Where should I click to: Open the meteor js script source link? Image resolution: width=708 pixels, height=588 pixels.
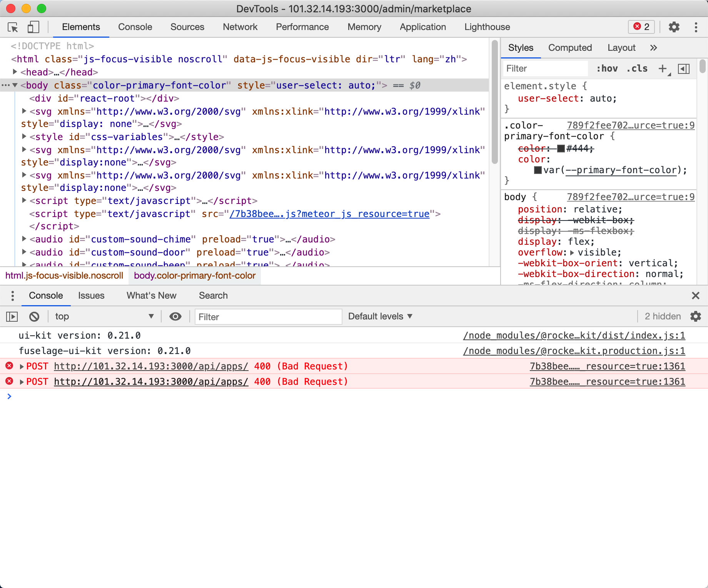(329, 214)
